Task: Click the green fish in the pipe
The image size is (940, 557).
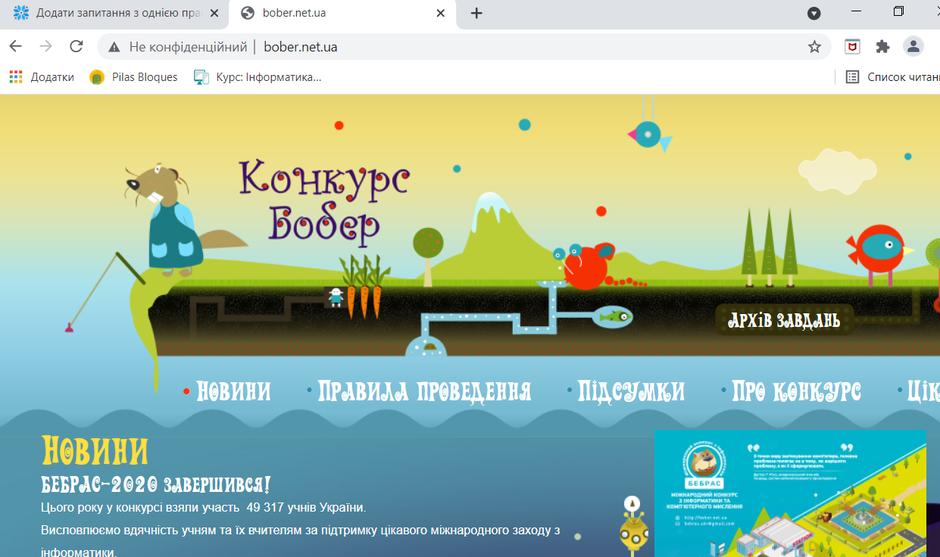Action: click(x=613, y=317)
